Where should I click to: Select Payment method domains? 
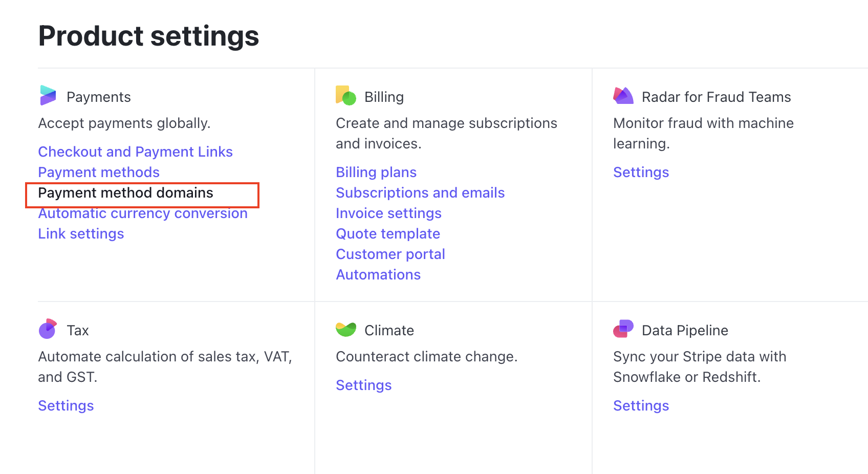[125, 193]
